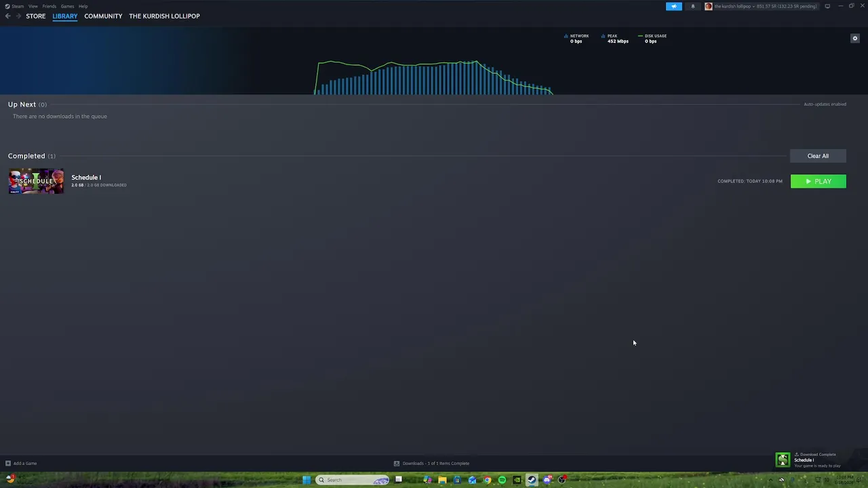The width and height of the screenshot is (868, 488).
Task: Click the 2.0 GB downloaded text
Action: tap(99, 185)
